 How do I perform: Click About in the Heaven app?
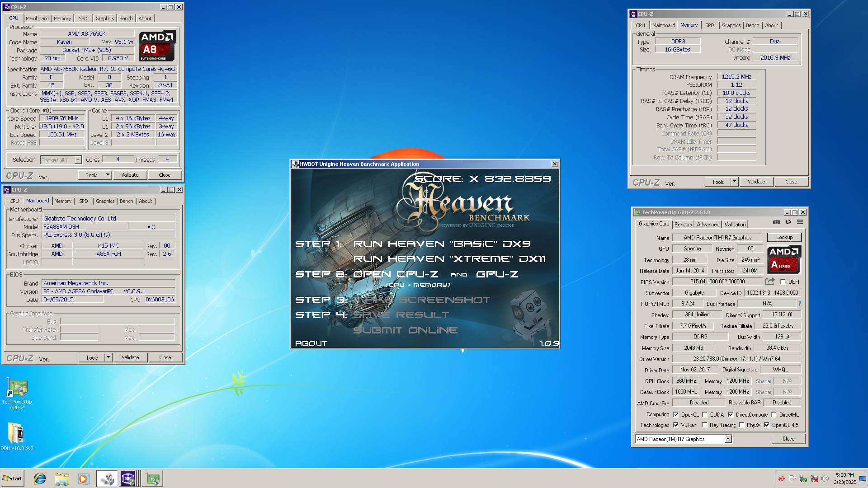tap(311, 343)
